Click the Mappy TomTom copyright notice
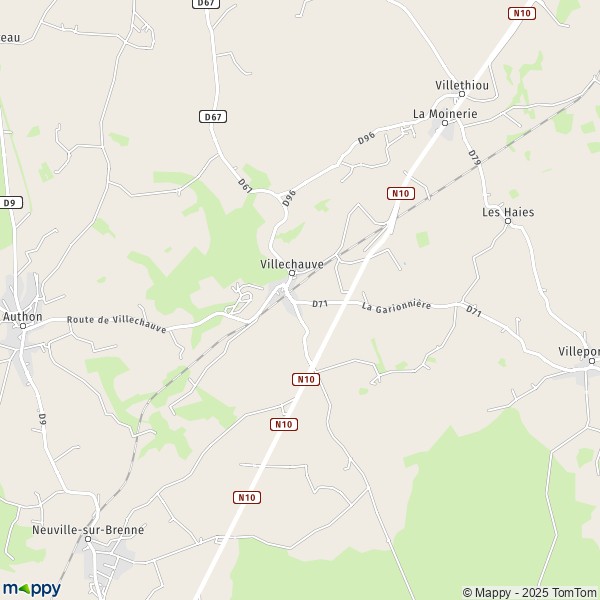Viewport: 600px width, 600px height. 530,593
